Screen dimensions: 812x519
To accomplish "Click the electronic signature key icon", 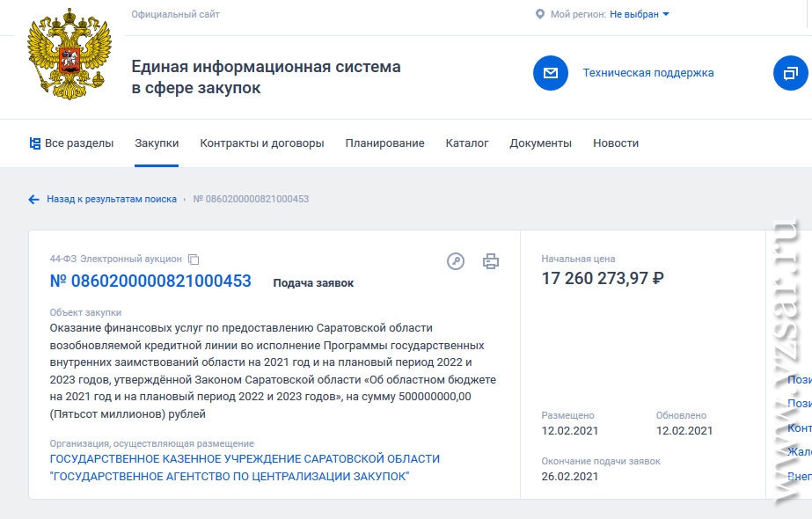I will coord(456,261).
